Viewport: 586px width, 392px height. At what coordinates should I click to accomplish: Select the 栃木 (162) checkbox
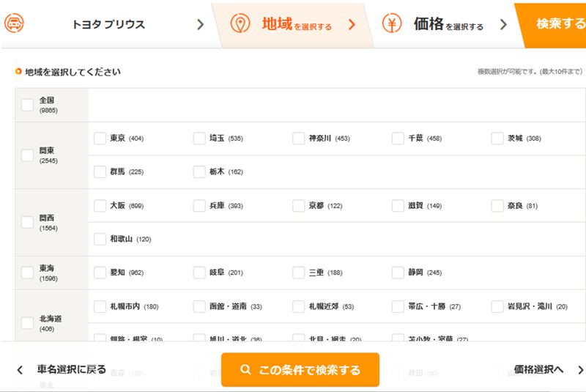click(199, 172)
